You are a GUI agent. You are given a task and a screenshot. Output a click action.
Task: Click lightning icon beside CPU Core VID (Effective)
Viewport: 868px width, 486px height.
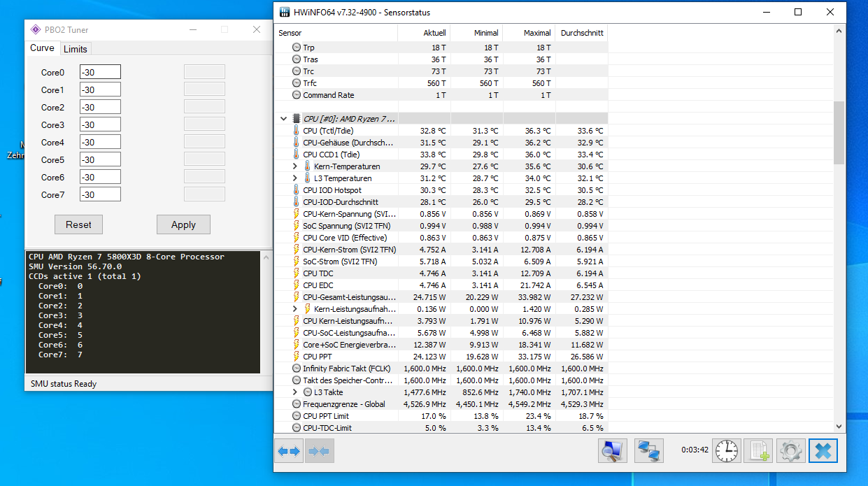(x=297, y=238)
